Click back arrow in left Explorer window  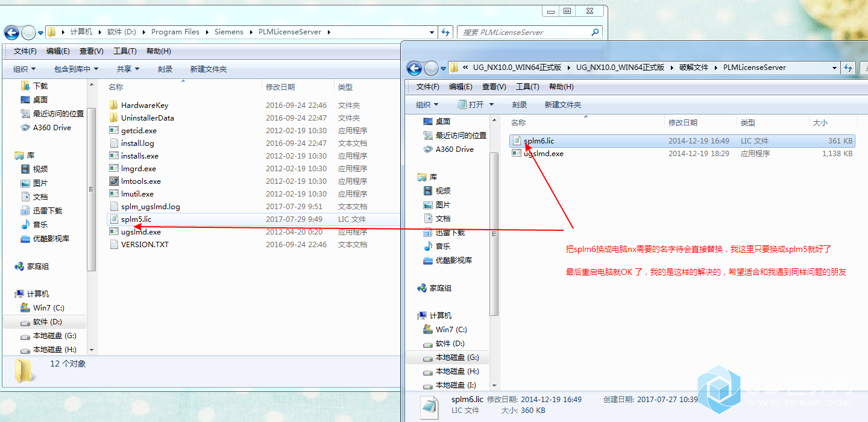tap(11, 32)
